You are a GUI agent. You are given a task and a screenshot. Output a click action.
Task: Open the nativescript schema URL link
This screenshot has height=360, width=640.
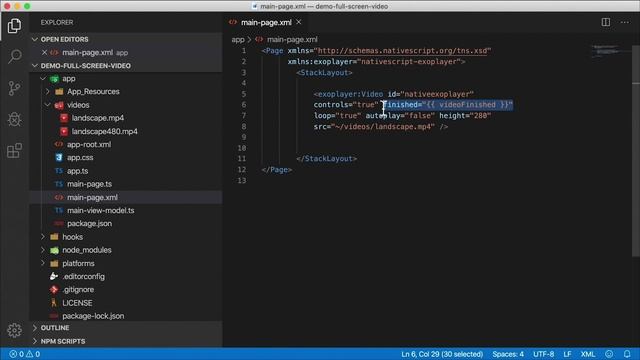pos(402,51)
